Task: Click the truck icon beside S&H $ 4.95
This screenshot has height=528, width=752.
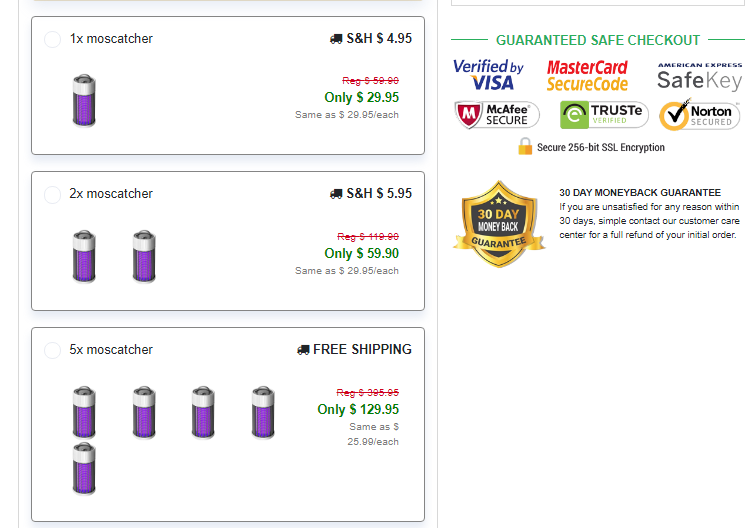Action: [x=336, y=39]
